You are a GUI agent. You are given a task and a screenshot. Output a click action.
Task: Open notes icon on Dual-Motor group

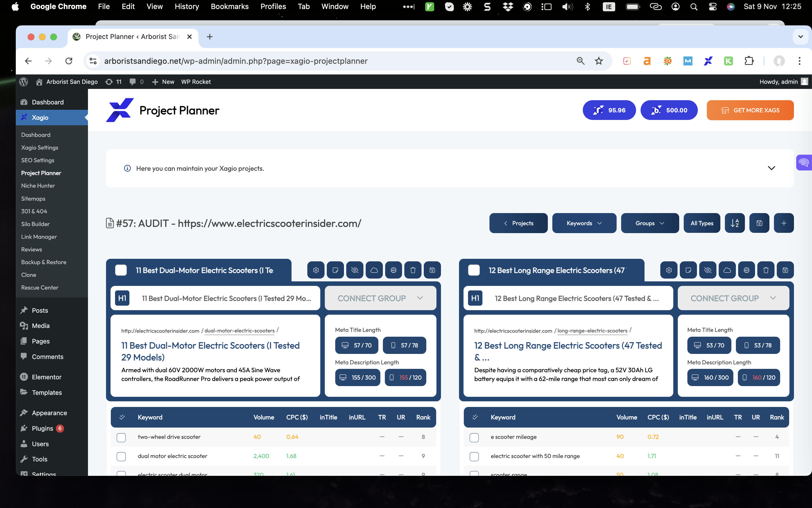pos(335,270)
